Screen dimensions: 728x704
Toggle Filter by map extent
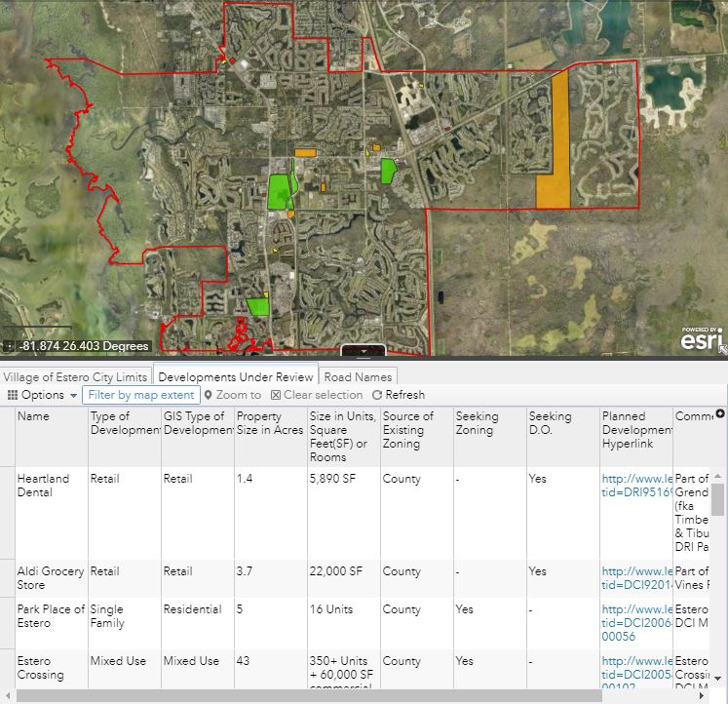coord(141,395)
